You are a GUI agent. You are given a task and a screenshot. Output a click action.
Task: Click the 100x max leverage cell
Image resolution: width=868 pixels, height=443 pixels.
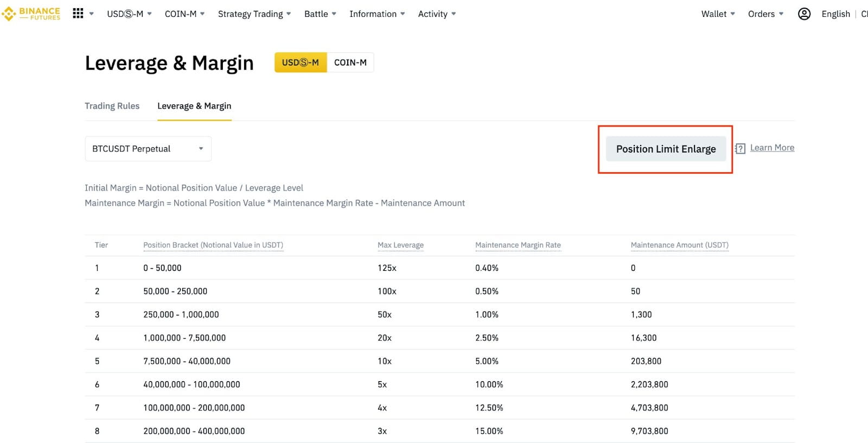click(387, 292)
